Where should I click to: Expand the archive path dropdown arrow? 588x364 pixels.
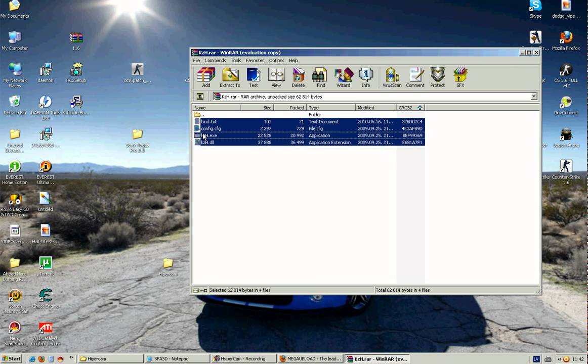pos(534,97)
